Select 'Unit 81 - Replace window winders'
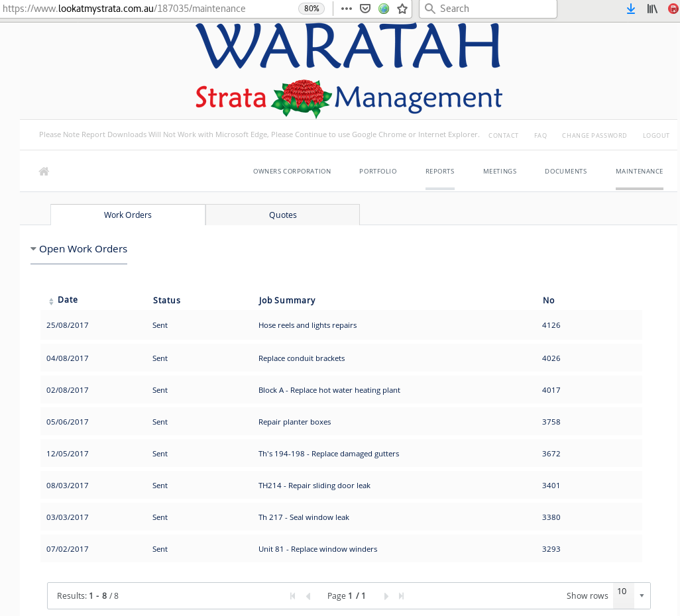The width and height of the screenshot is (680, 616). 318,549
